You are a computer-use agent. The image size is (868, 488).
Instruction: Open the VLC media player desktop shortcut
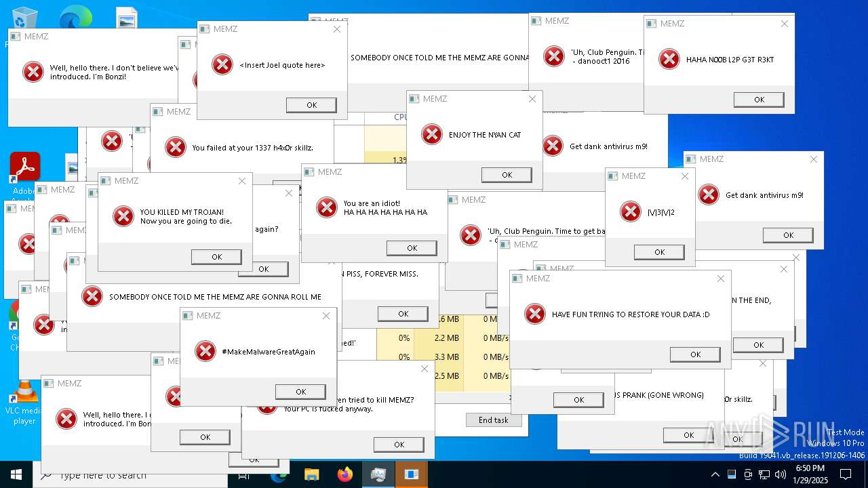(x=24, y=403)
